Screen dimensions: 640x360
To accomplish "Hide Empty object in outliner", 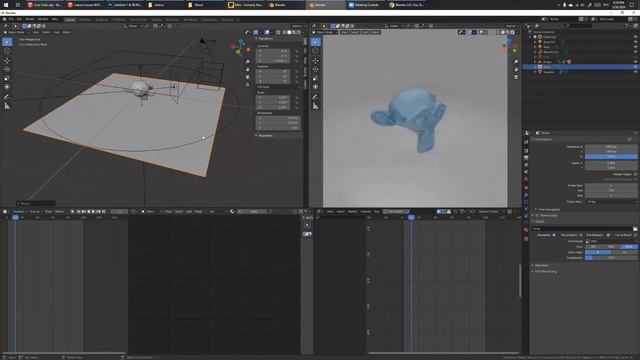I will (x=635, y=62).
